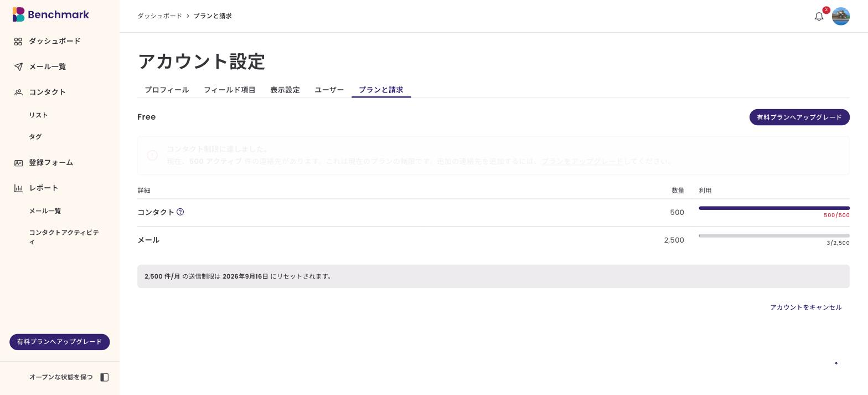Click the Benchmark logo

(51, 14)
